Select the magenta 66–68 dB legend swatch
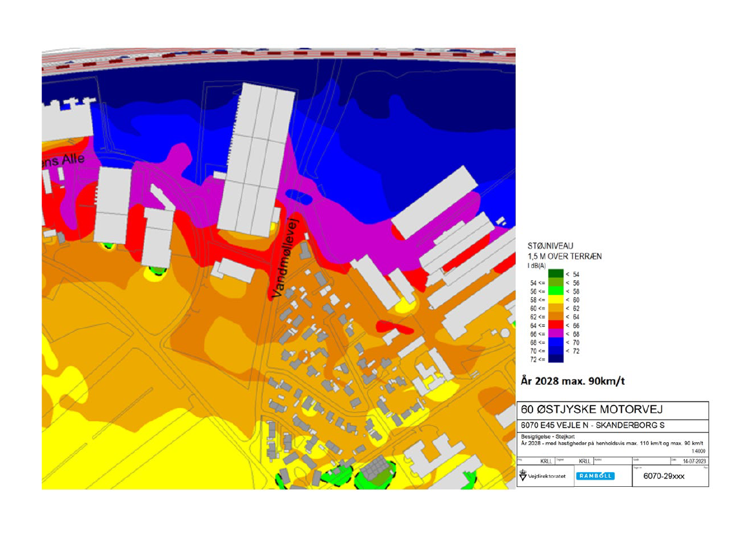 pos(556,334)
